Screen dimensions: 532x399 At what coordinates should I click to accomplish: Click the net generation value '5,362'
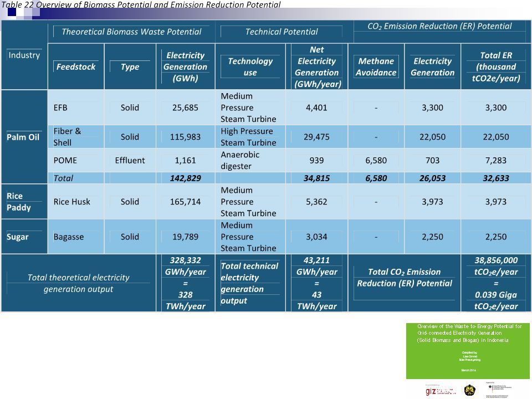click(x=316, y=202)
